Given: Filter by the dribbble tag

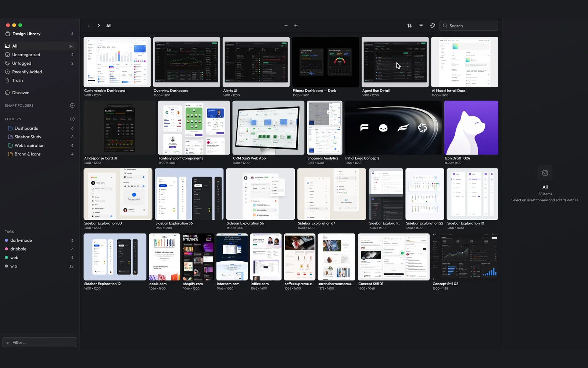Looking at the screenshot, I should pyautogui.click(x=40, y=249).
